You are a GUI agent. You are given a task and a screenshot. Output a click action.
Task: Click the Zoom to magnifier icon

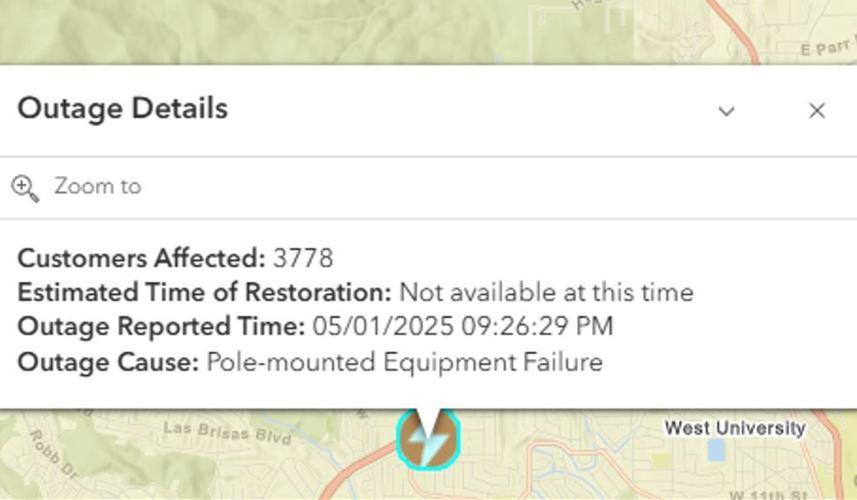point(25,187)
